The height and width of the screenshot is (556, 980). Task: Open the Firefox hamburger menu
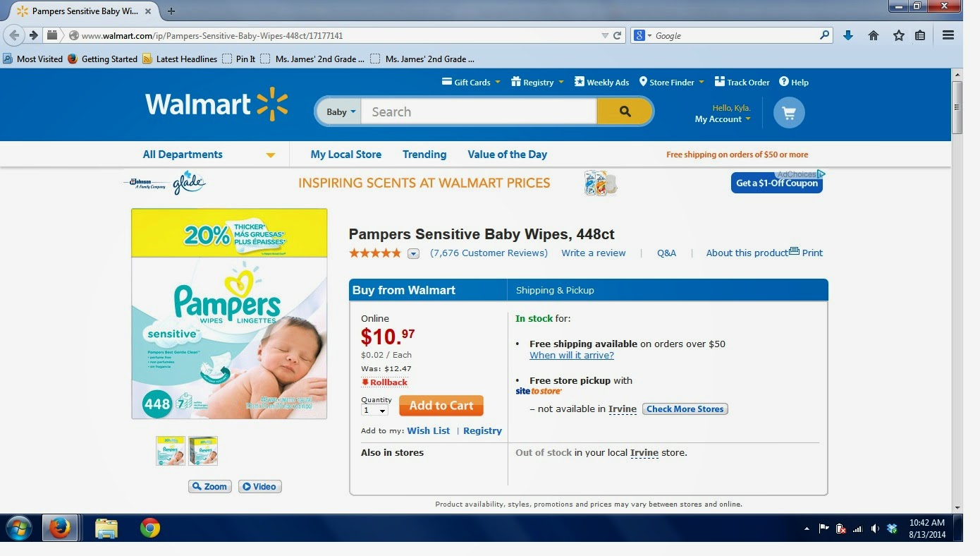tap(948, 35)
